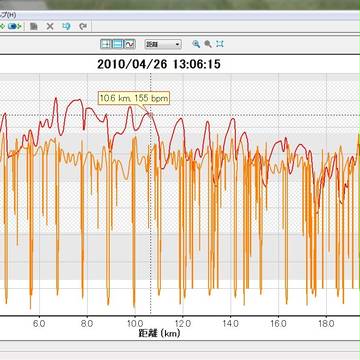This screenshot has width=360, height=360.
Task: Click the 14.0 axis label
Action: 231,324
